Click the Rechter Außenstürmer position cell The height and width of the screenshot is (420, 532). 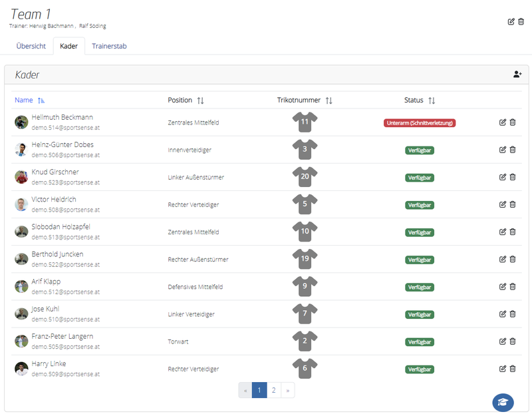point(198,260)
